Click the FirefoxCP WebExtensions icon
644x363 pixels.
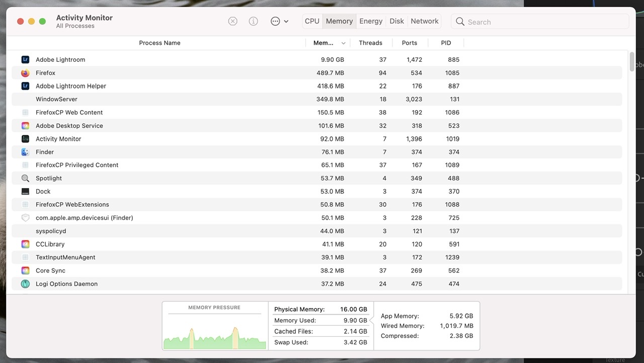(x=25, y=205)
